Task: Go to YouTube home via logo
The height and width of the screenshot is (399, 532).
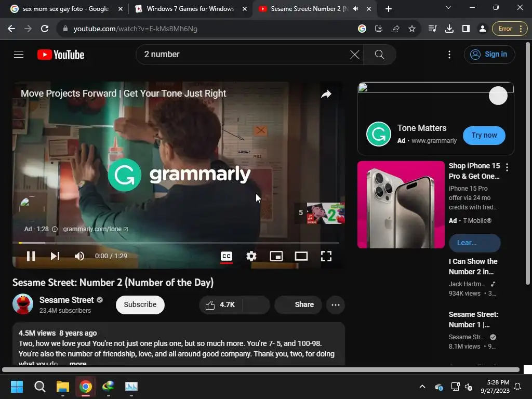Action: (x=61, y=55)
